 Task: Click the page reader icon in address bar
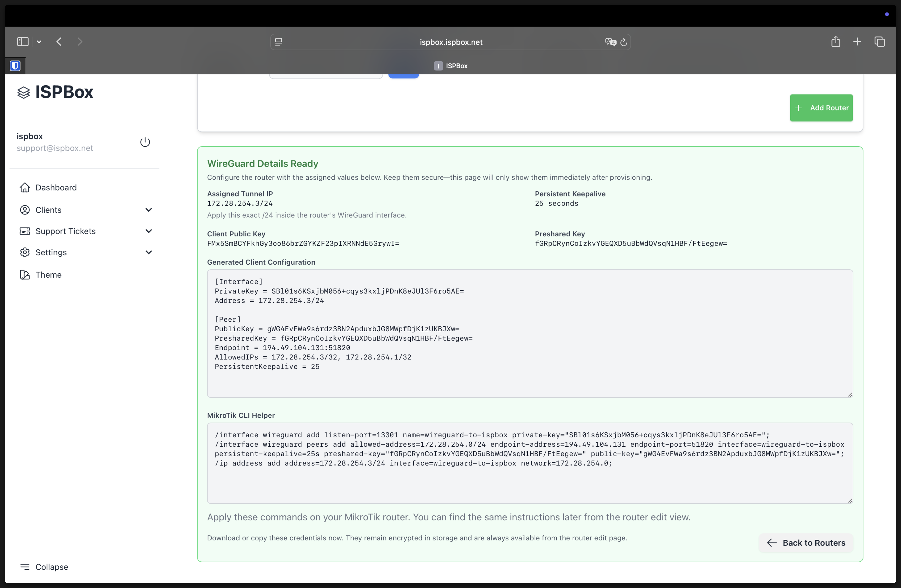click(x=279, y=42)
